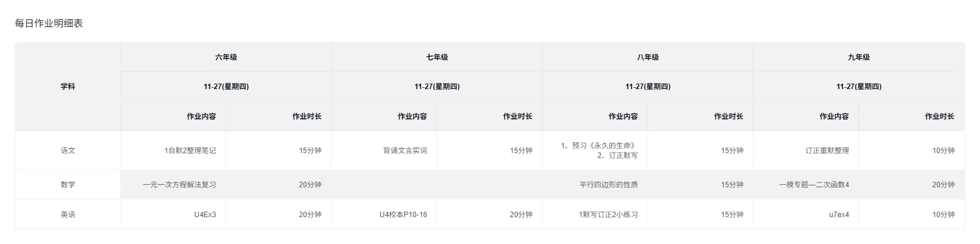Select the 八年级 grade header

point(648,57)
